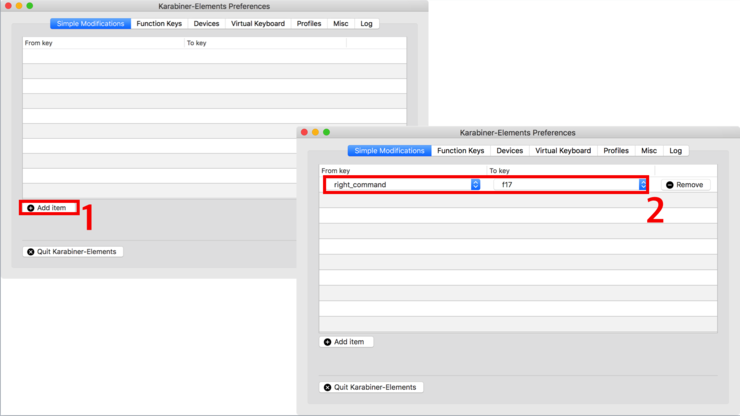Open Log tab in the back window
Viewport: 740px width, 416px height.
pyautogui.click(x=366, y=24)
